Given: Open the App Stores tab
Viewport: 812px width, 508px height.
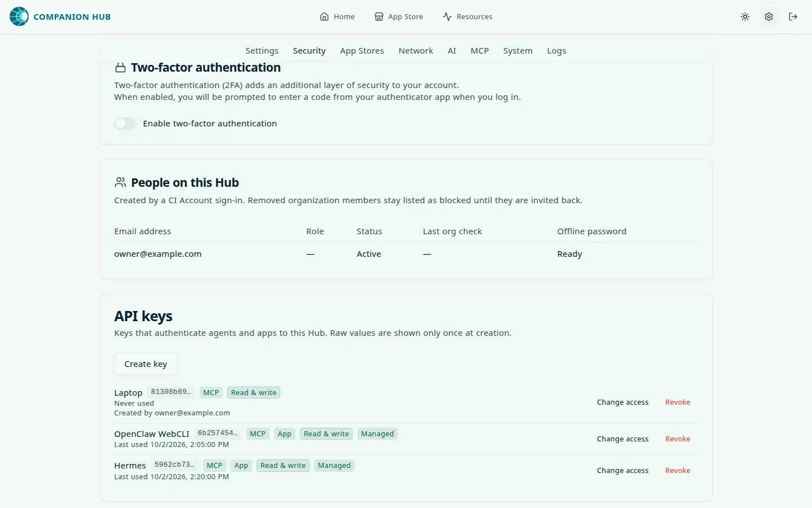Looking at the screenshot, I should coord(362,51).
